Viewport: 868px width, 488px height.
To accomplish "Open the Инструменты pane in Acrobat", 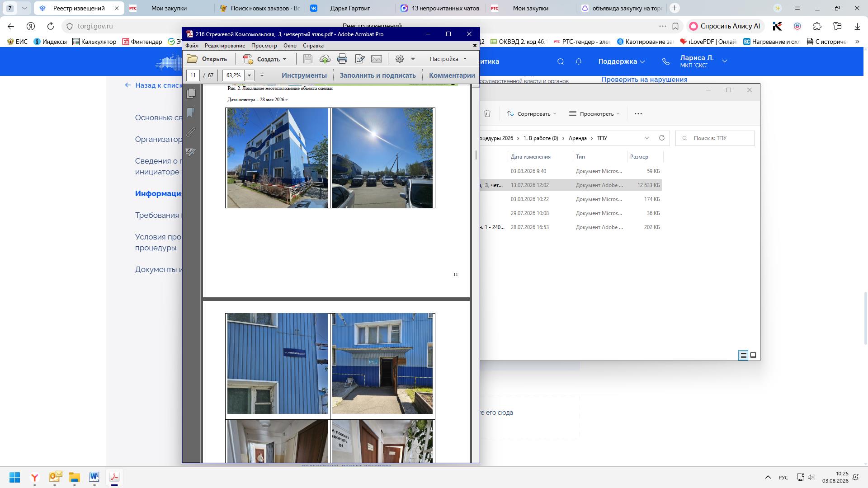I will click(304, 75).
